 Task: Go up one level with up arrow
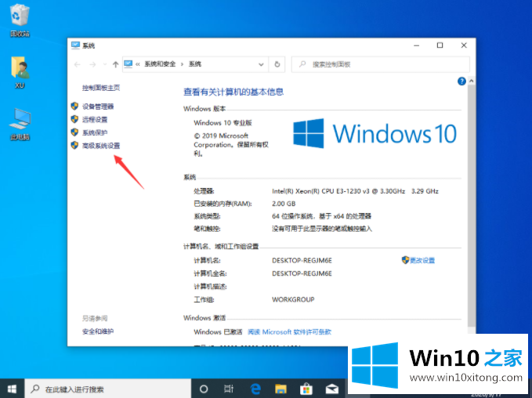pyautogui.click(x=115, y=64)
